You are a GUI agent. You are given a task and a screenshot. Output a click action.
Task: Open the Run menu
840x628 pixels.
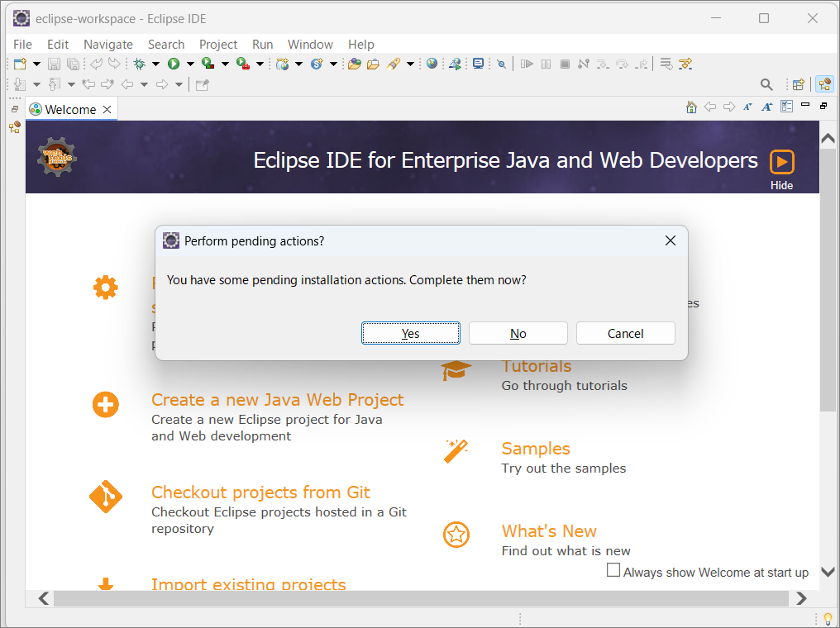point(263,45)
